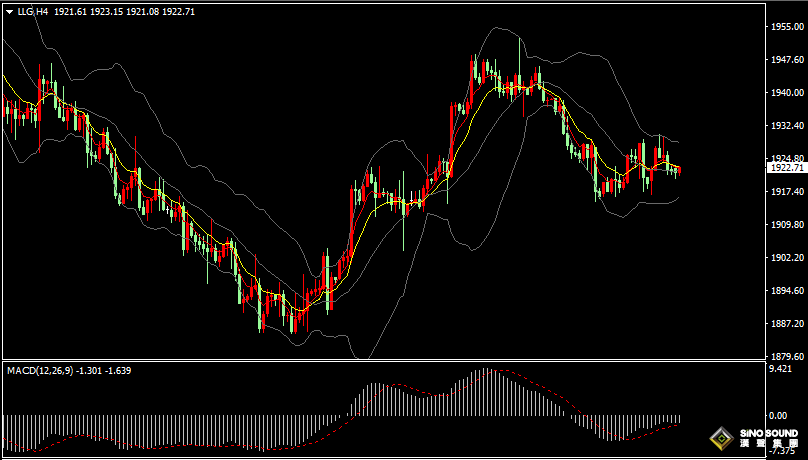Click the Sino Sound diamond logo icon
Image resolution: width=808 pixels, height=460 pixels.
(x=721, y=438)
